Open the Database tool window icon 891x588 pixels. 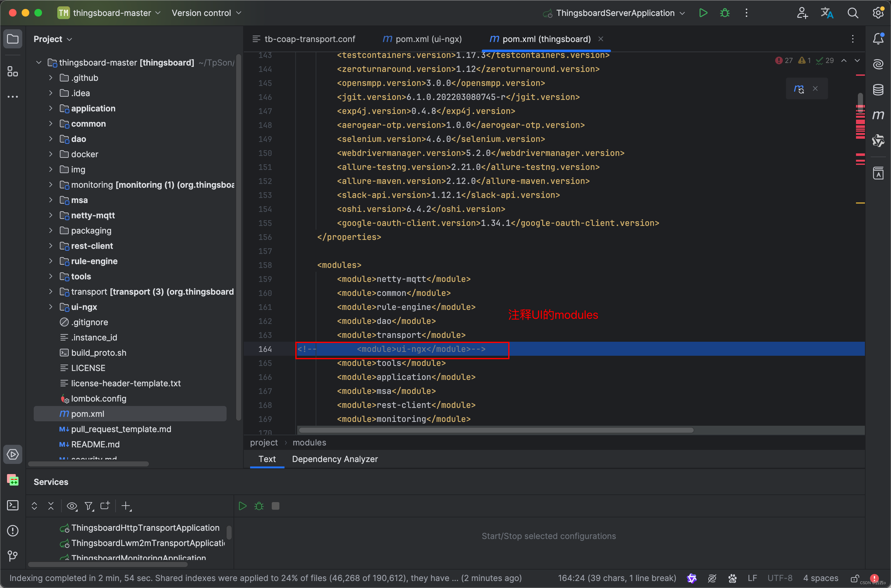878,90
